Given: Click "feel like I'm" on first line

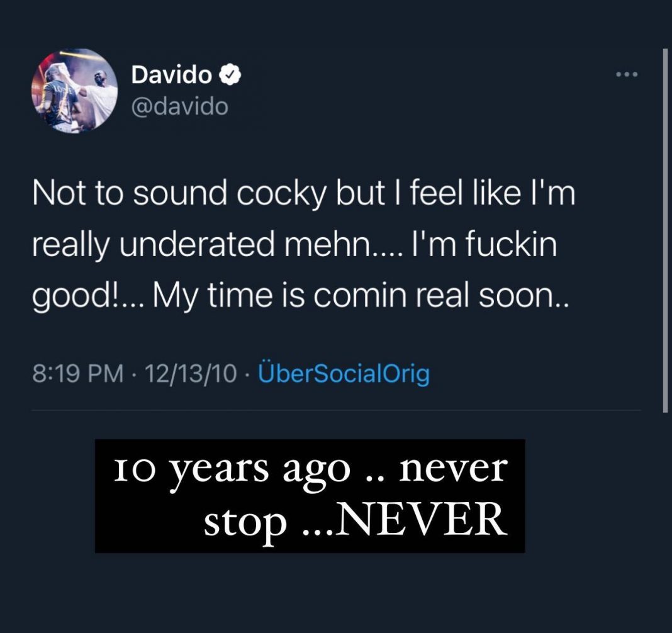Looking at the screenshot, I should (x=493, y=193).
